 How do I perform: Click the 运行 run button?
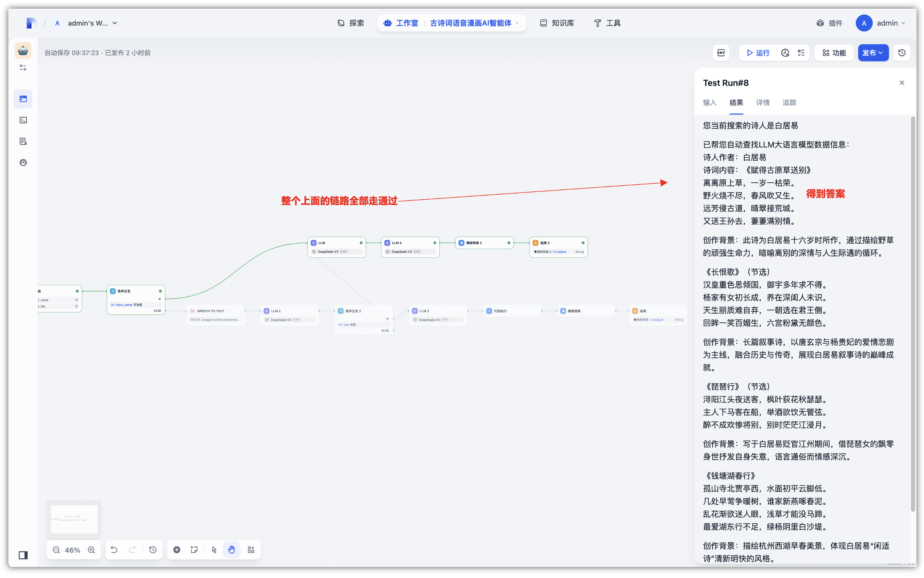click(x=758, y=53)
